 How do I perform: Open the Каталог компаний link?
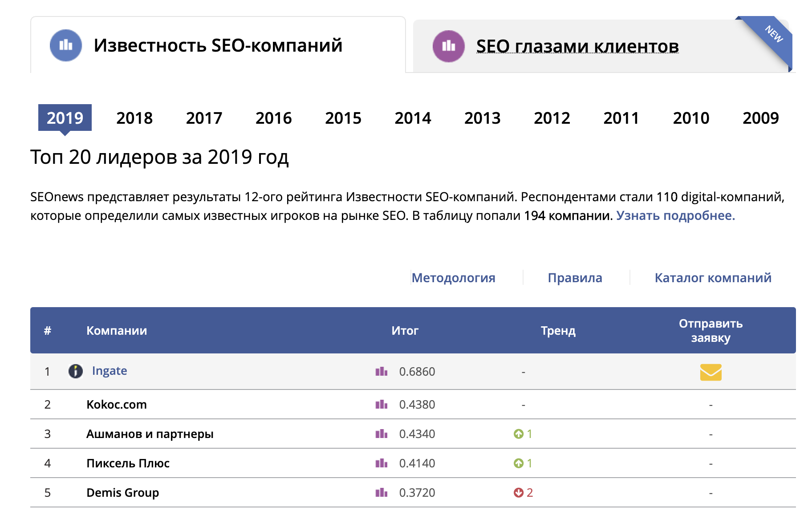click(713, 278)
